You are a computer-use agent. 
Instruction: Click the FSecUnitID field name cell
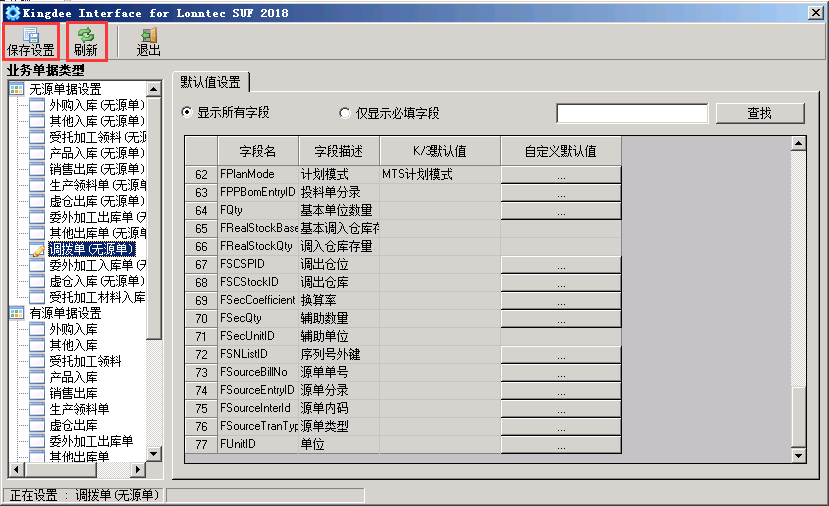coord(258,336)
